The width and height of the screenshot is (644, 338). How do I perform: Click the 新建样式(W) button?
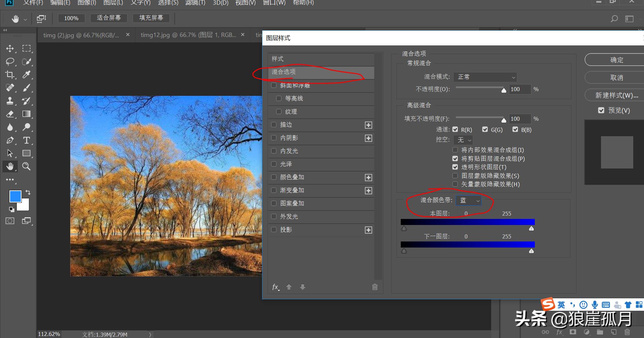pyautogui.click(x=616, y=95)
